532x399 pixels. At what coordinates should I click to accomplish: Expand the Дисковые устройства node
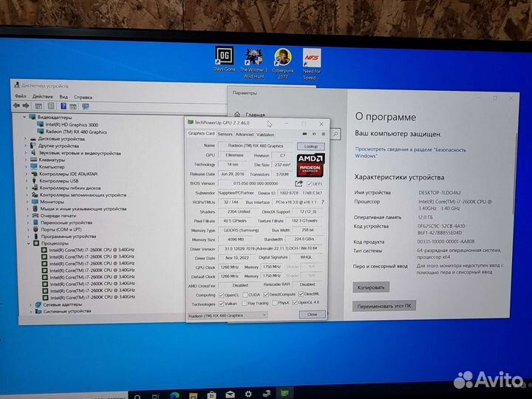[x=25, y=139]
